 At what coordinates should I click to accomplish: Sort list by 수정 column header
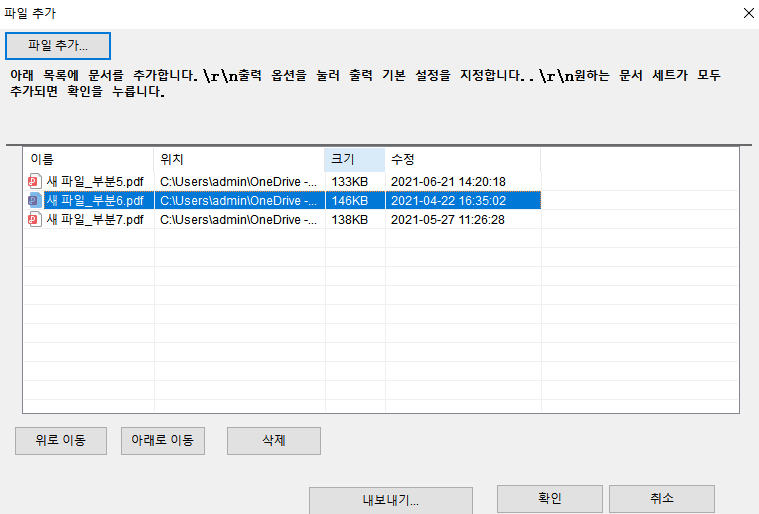pyautogui.click(x=462, y=159)
